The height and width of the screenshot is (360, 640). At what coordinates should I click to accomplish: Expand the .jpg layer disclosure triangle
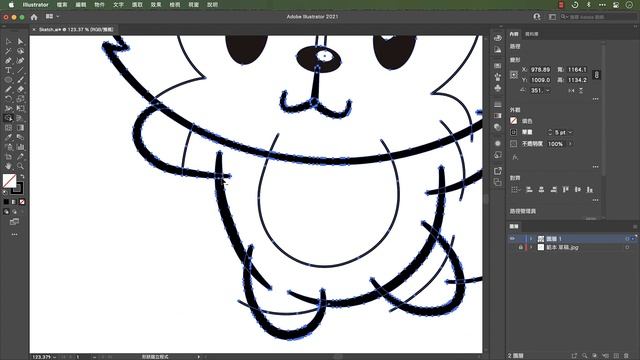pos(531,247)
